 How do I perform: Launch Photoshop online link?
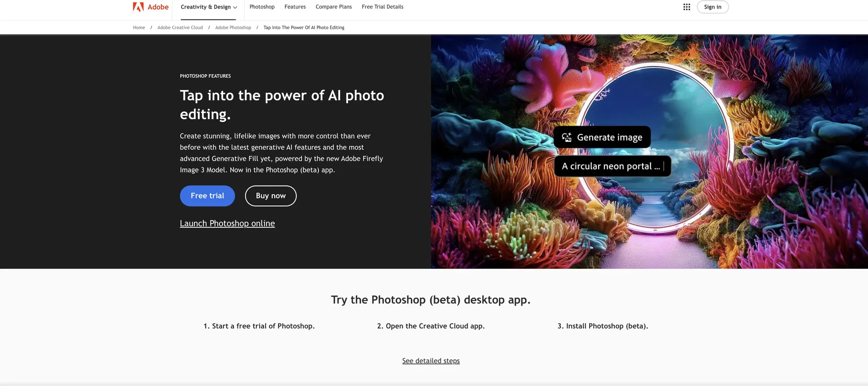click(x=227, y=223)
